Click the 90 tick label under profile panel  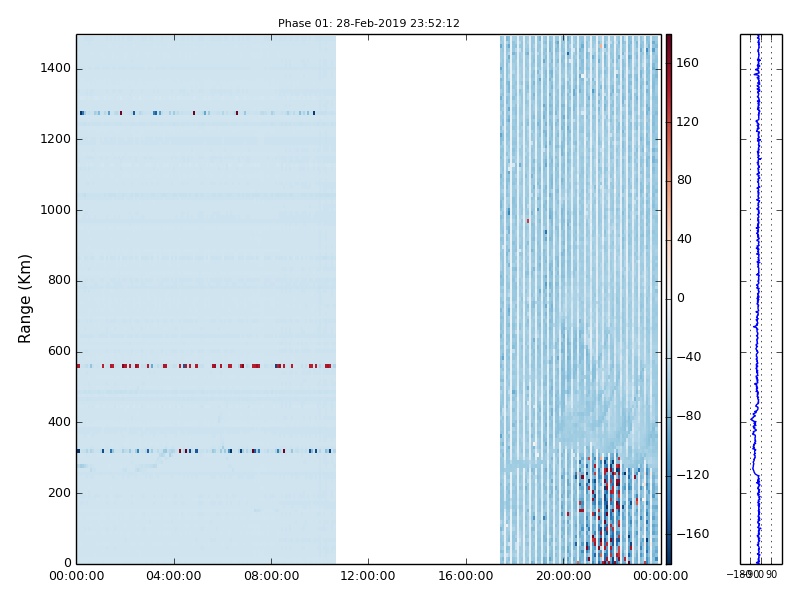point(771,574)
